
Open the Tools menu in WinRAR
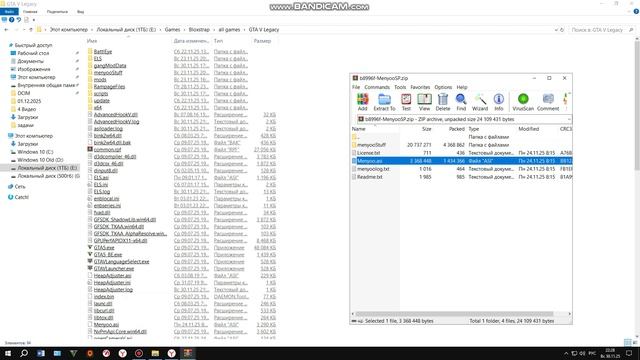coord(400,87)
